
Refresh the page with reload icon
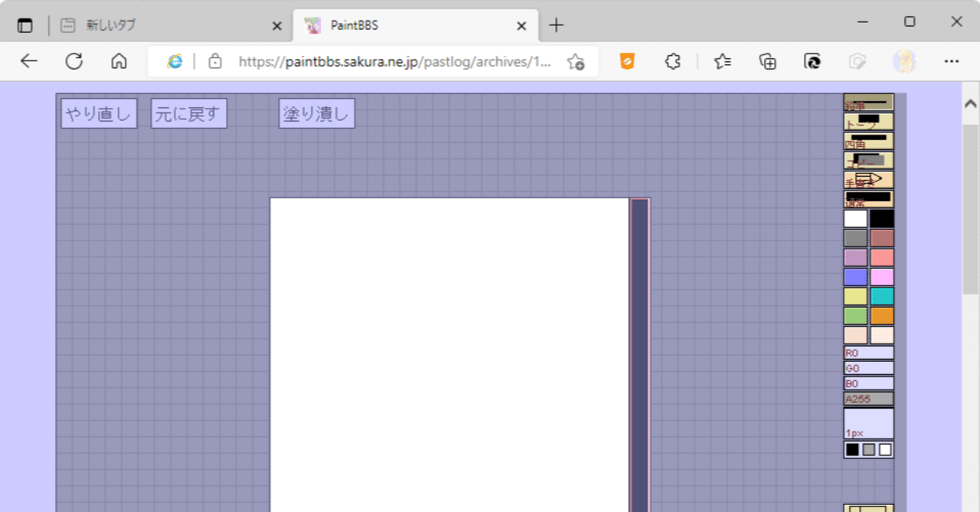point(74,62)
